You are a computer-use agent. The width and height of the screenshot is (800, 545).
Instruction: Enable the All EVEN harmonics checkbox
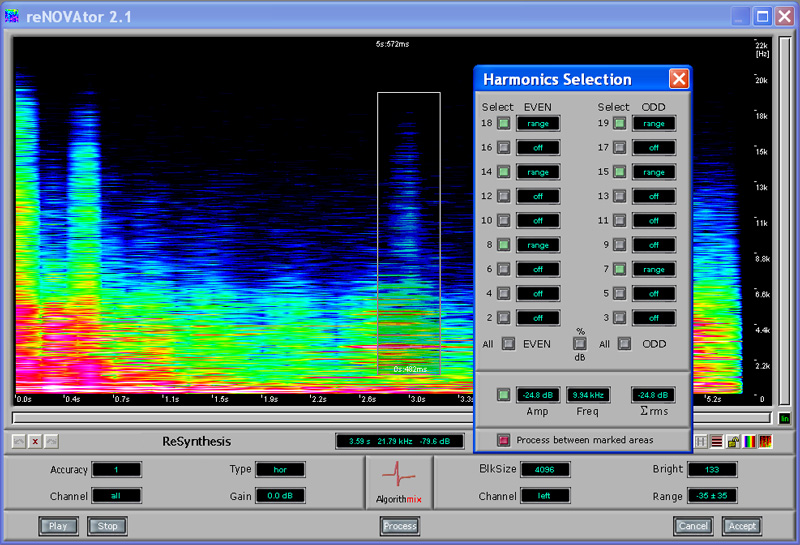509,344
